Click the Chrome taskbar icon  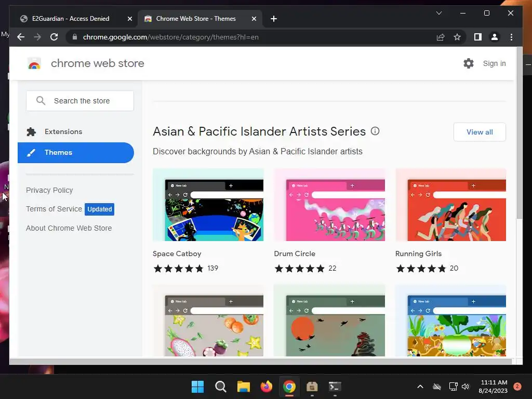coord(289,387)
